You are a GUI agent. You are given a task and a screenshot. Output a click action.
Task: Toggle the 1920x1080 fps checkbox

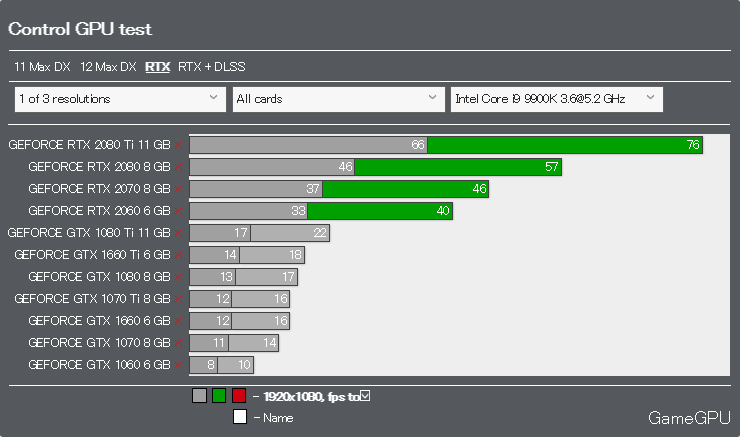365,395
